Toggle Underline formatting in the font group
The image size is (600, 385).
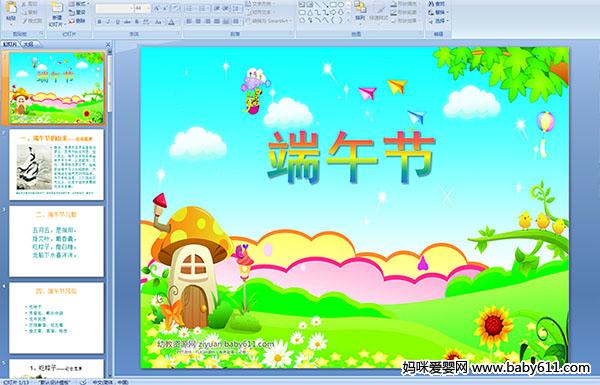click(117, 22)
